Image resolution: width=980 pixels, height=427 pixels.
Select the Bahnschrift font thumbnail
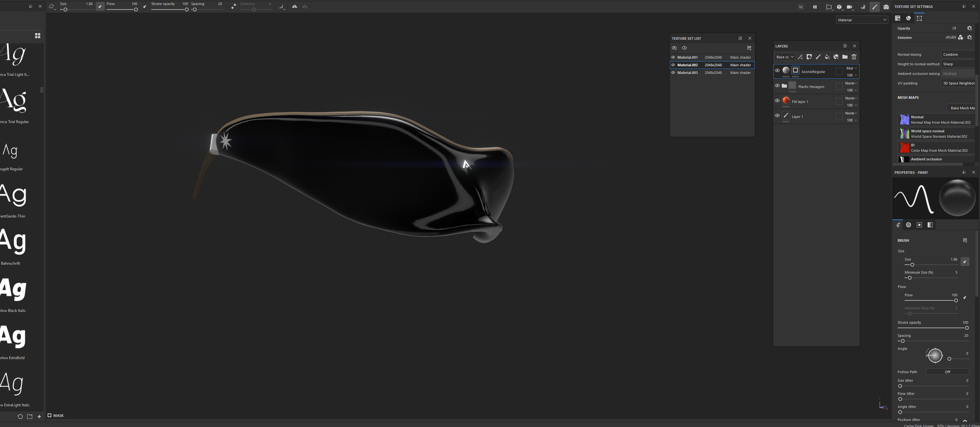(14, 243)
